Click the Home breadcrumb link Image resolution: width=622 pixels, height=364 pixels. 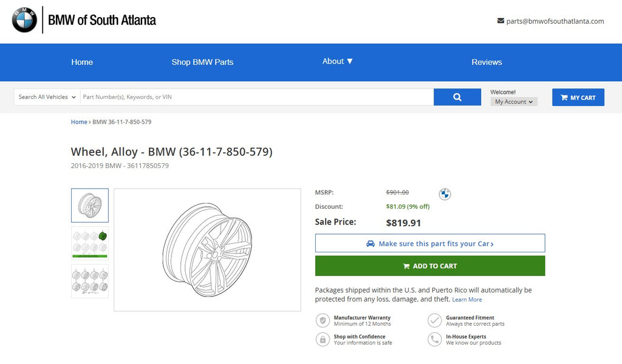tap(79, 122)
